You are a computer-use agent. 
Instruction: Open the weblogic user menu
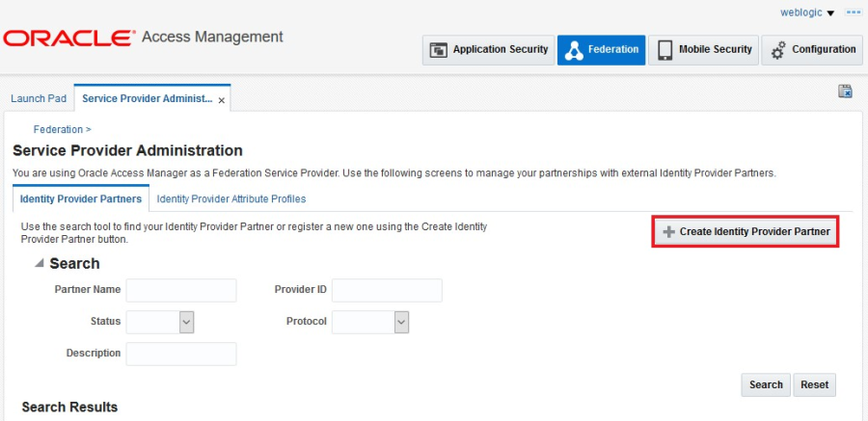807,13
